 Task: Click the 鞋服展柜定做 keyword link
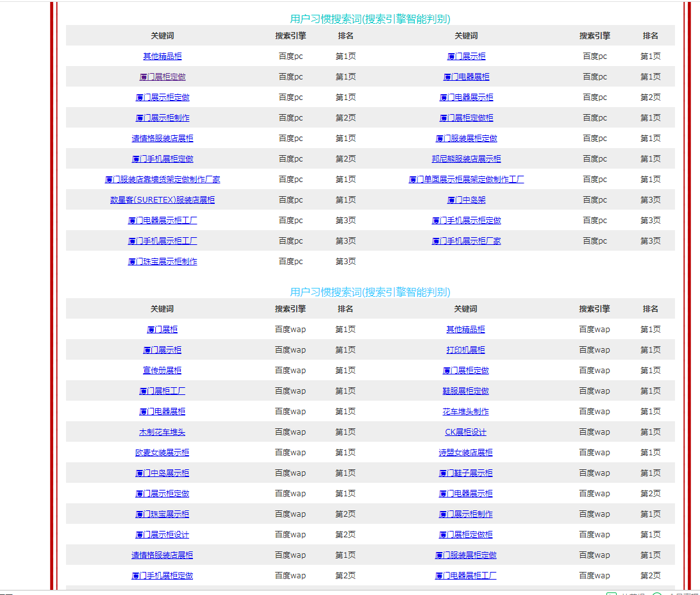point(465,391)
